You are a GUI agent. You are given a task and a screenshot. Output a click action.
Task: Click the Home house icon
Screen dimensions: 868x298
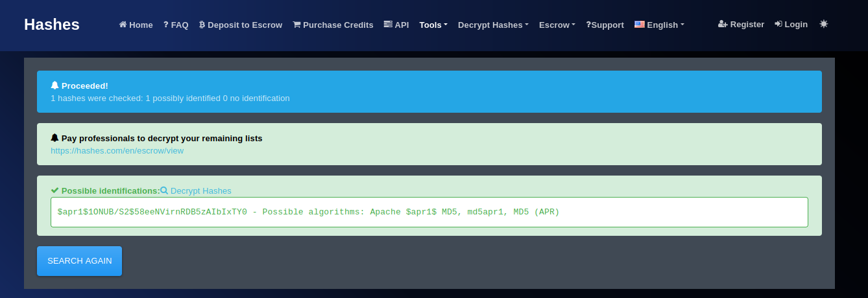point(123,25)
